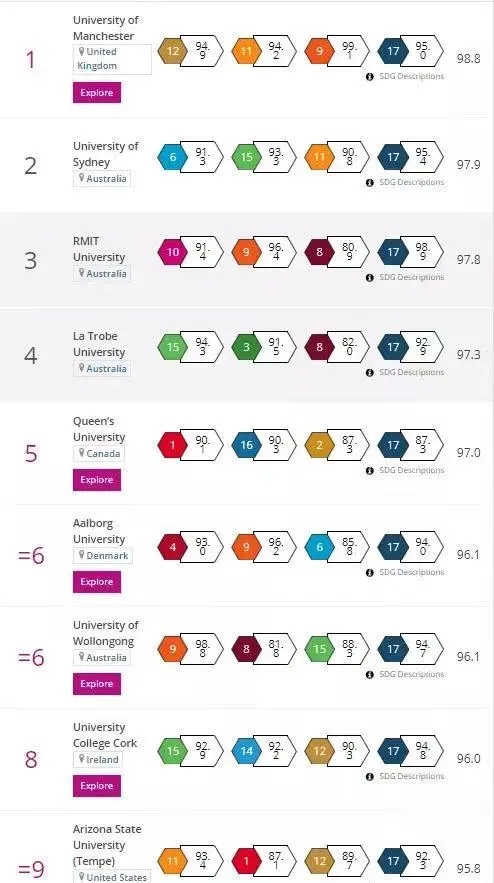Screen dimensions: 494x883
Task: Click United Kingdom location tag for Manchester
Action: pyautogui.click(x=112, y=59)
